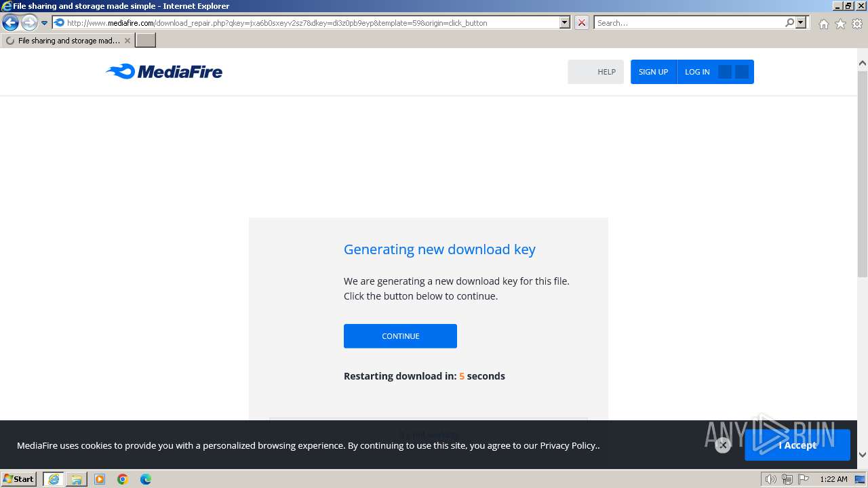Click the browser Forward arrow

(x=29, y=22)
